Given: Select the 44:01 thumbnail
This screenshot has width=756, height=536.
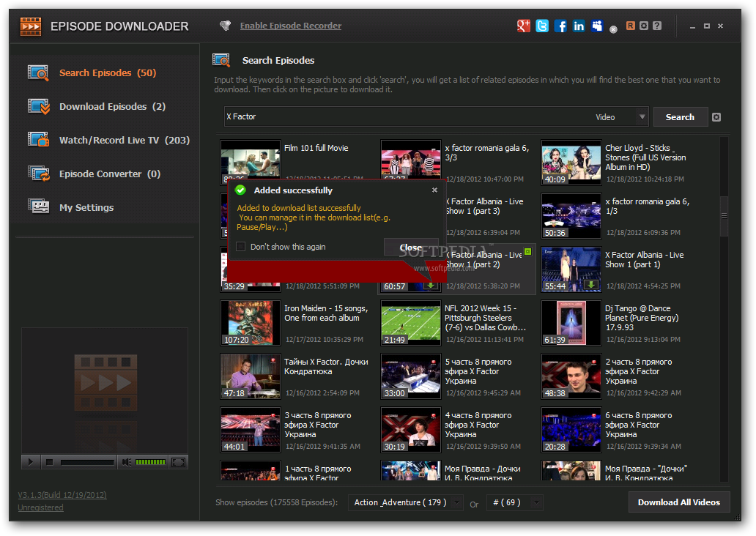Looking at the screenshot, I should coord(251,430).
